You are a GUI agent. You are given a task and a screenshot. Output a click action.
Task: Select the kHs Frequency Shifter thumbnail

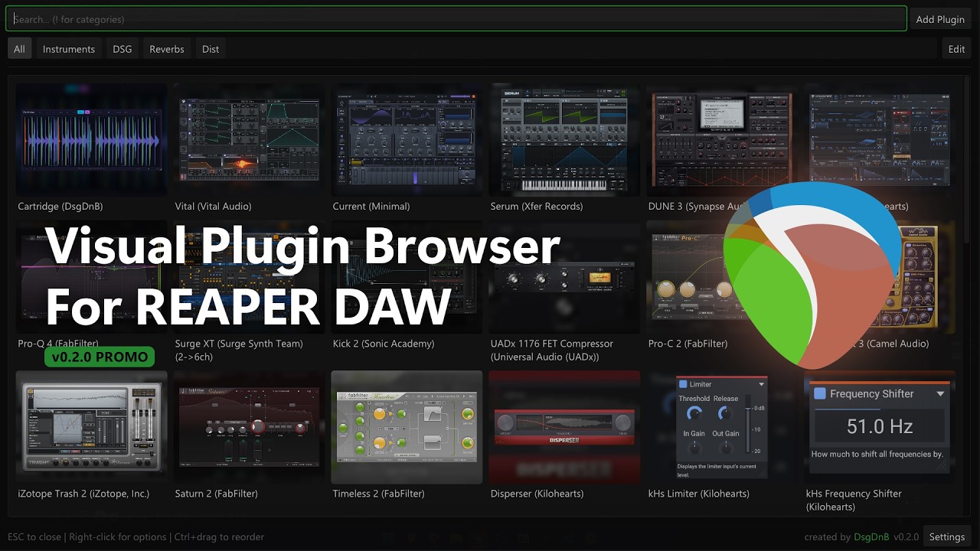[x=880, y=428]
